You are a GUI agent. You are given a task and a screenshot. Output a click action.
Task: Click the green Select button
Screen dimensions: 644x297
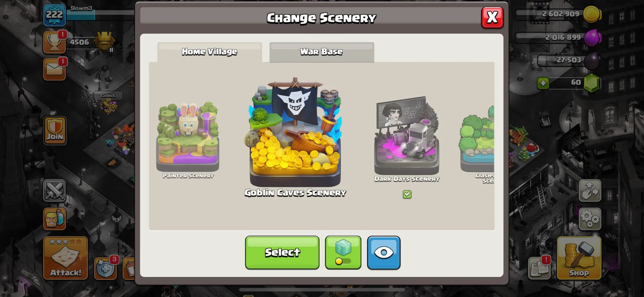[x=282, y=253]
